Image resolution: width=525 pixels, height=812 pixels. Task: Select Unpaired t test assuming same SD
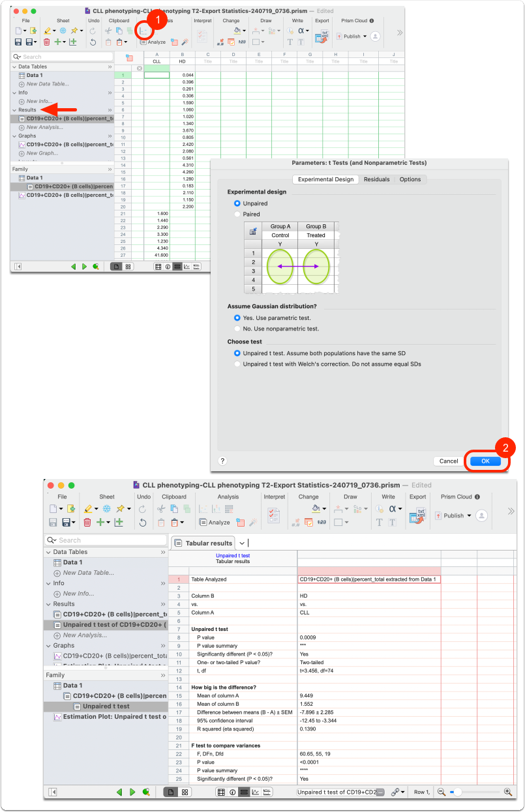(237, 353)
